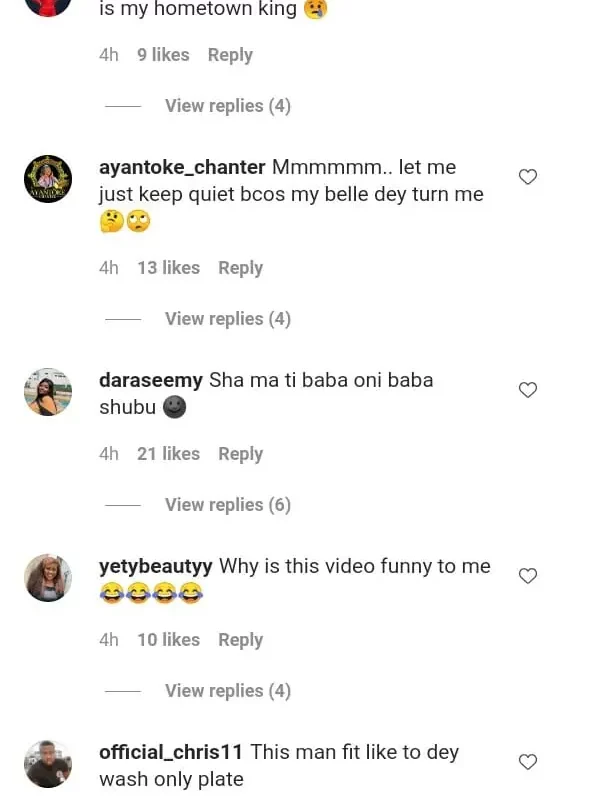
Task: Open ayantoke_chanter username link
Action: (x=182, y=167)
